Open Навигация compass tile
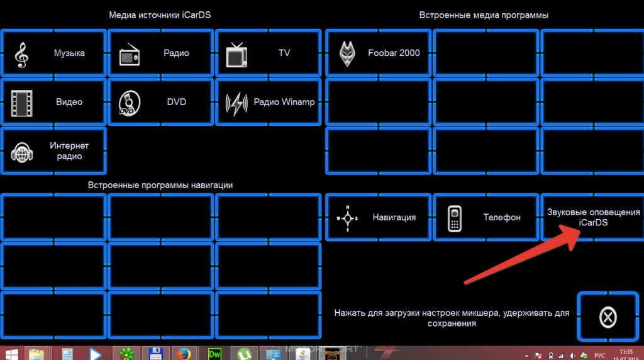 (379, 218)
